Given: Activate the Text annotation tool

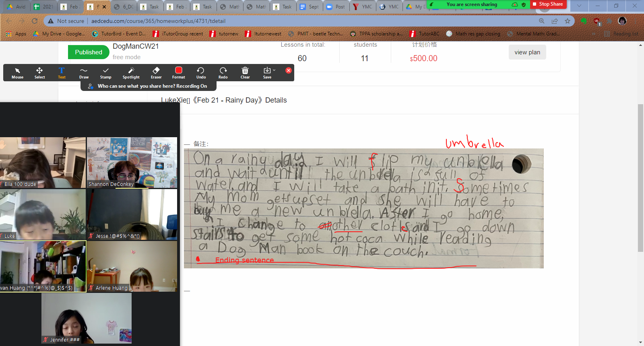Looking at the screenshot, I should point(62,73).
